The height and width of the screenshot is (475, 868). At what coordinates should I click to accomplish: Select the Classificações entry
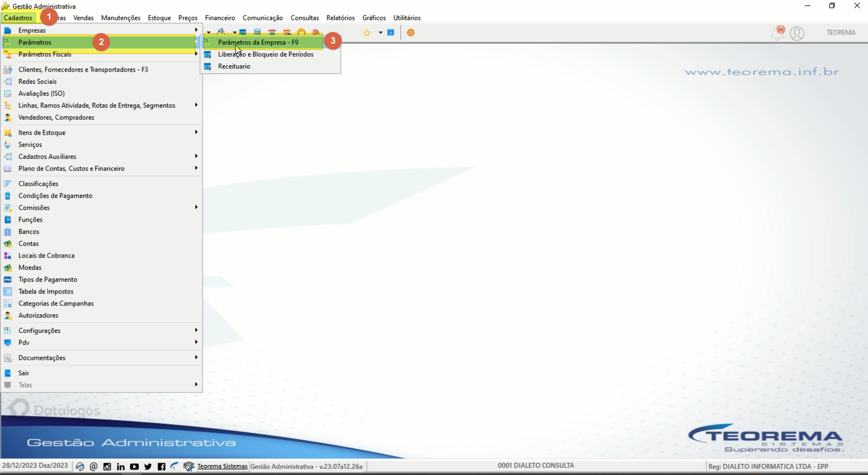(102, 184)
